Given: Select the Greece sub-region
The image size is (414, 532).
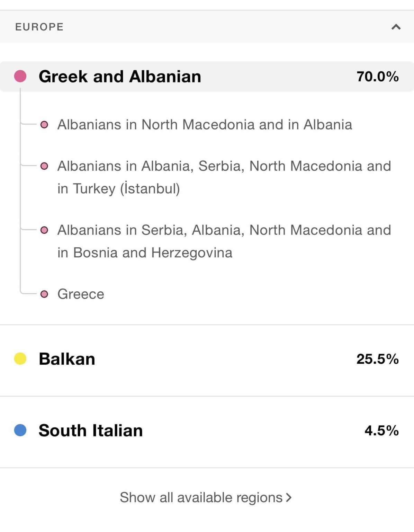Looking at the screenshot, I should (x=81, y=294).
